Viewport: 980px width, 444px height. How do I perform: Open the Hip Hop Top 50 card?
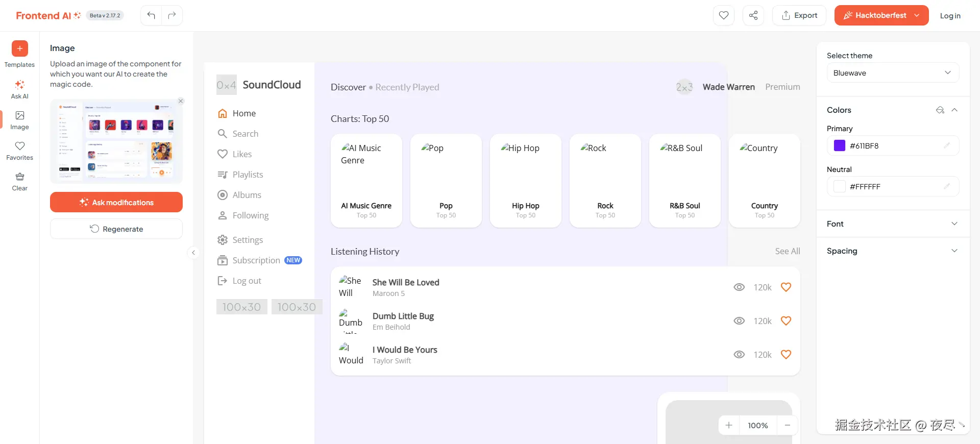[x=526, y=181]
